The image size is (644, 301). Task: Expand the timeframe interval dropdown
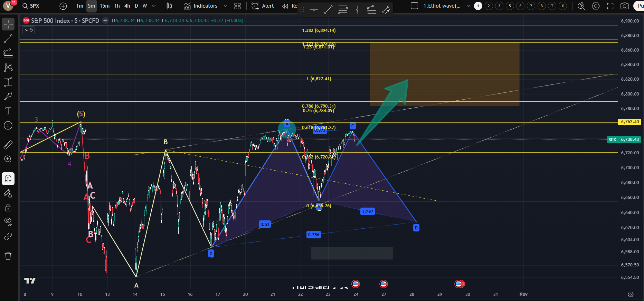tap(154, 6)
